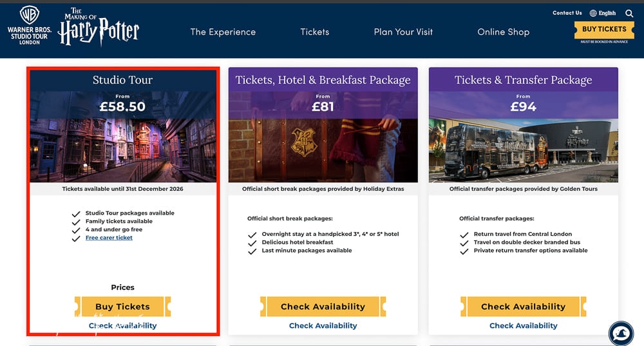
Task: Click the search magnifier icon
Action: 629,13
